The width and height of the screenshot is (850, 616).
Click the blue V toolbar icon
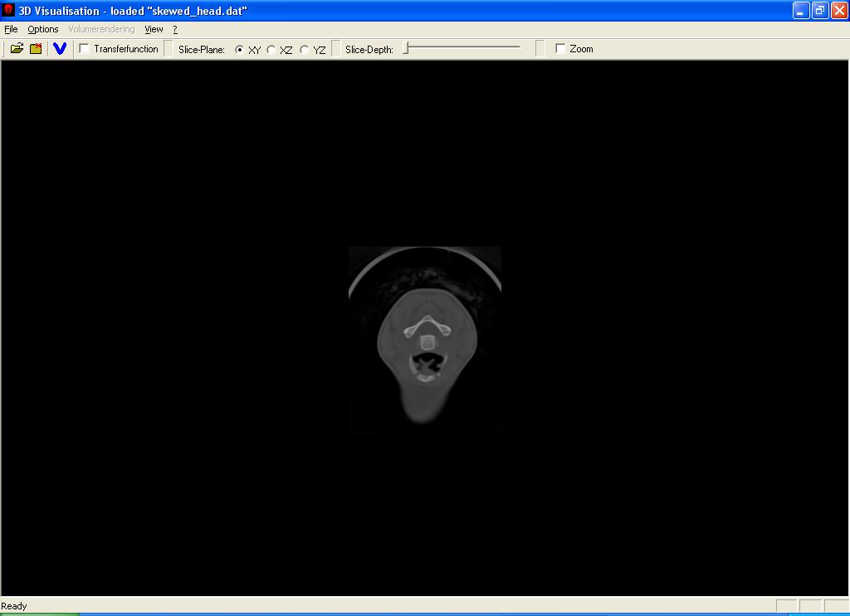tap(59, 49)
